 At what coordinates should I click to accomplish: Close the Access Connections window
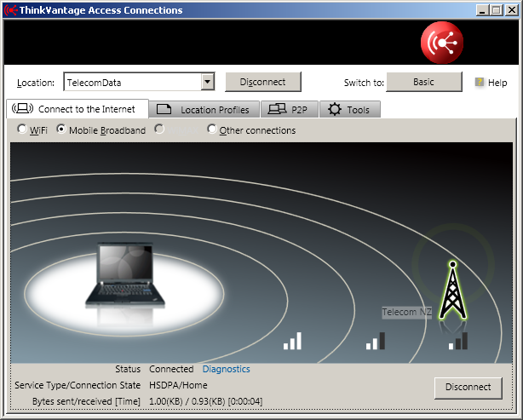pos(511,10)
